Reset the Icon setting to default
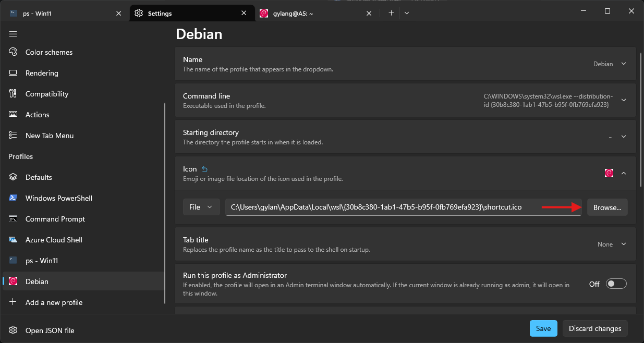The image size is (644, 343). (204, 169)
